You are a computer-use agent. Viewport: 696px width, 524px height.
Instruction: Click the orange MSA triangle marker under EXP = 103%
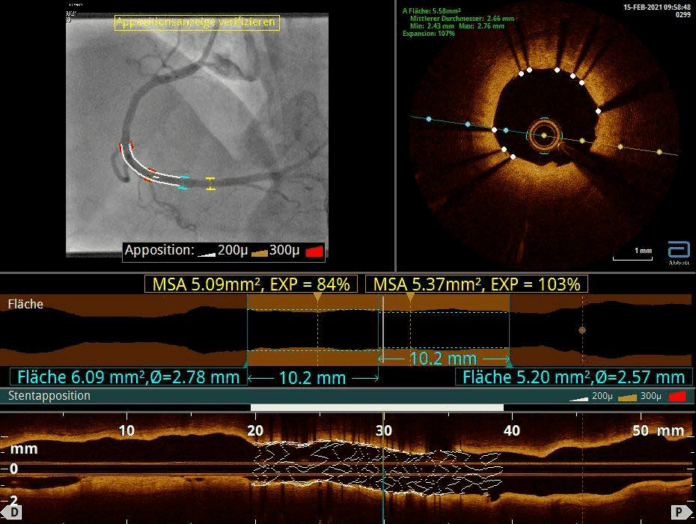pos(411,297)
